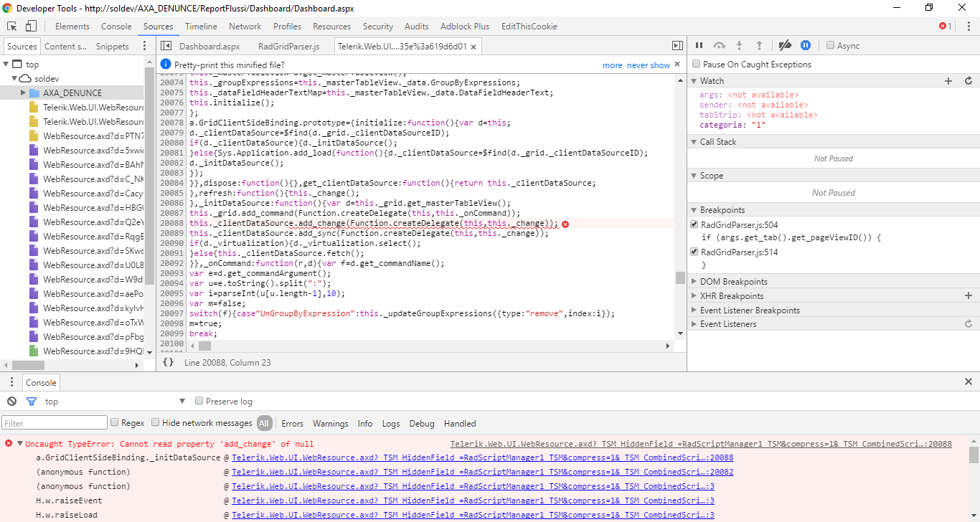
Task: Check the Preserve log option
Action: click(x=199, y=402)
